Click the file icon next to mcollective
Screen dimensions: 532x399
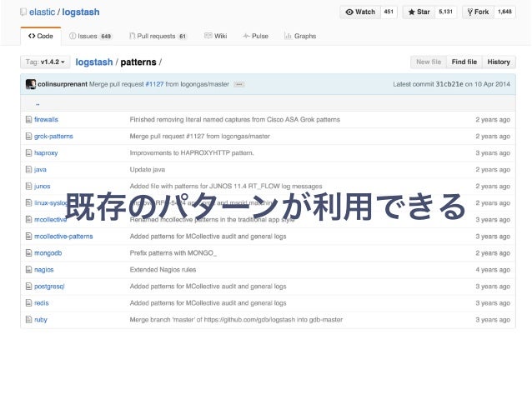coord(29,219)
